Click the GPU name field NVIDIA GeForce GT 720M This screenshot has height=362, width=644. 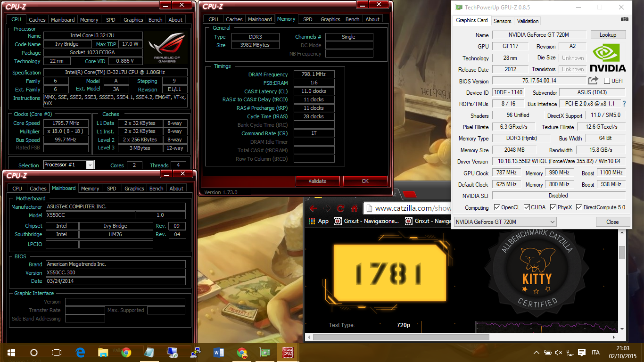tap(539, 35)
